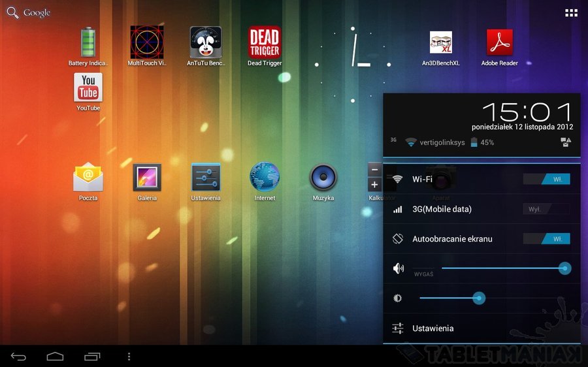The height and width of the screenshot is (367, 588).
Task: Tap the vertigolinksys Wi-Fi status
Action: point(435,142)
